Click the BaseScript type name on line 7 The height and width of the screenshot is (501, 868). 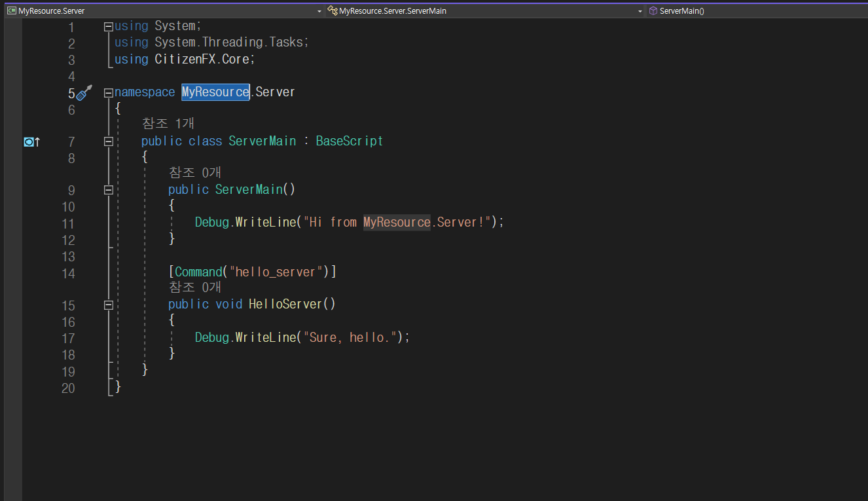click(x=349, y=141)
